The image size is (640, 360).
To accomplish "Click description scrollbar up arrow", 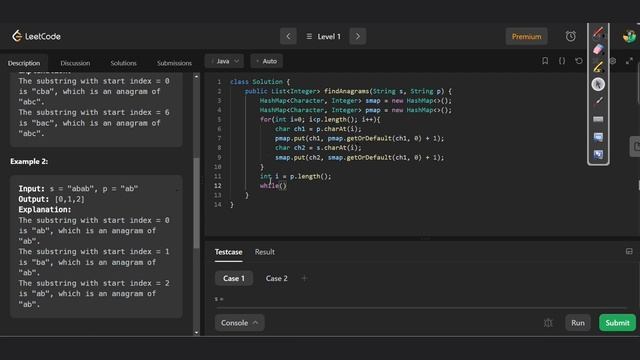I will [196, 77].
